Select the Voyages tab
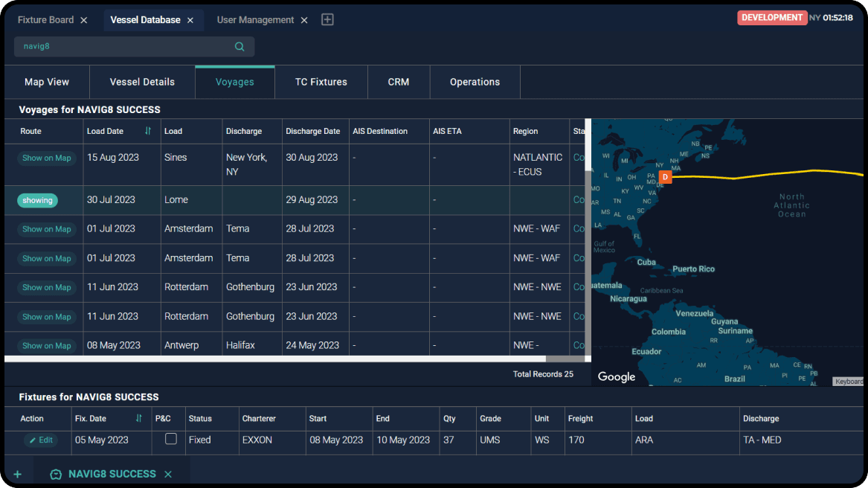 235,82
